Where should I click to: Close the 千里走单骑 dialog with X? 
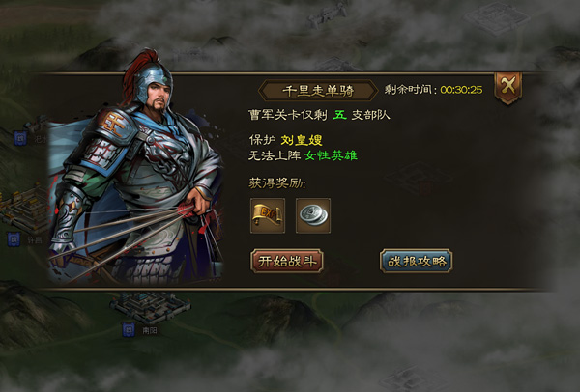[x=507, y=88]
